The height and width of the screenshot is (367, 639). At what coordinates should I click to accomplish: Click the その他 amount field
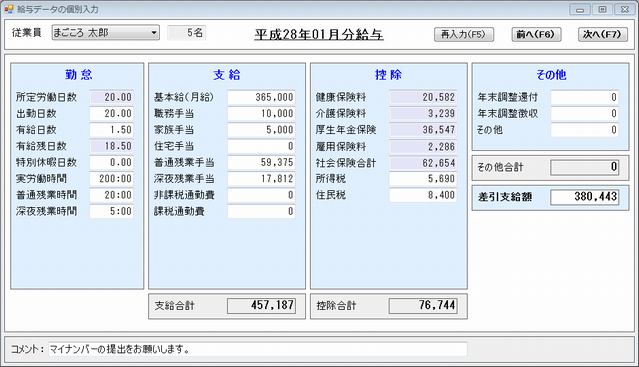585,130
